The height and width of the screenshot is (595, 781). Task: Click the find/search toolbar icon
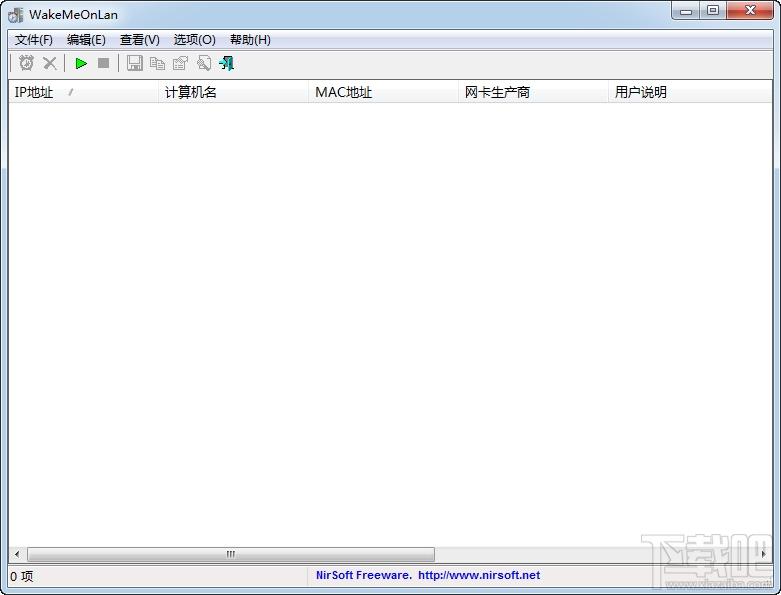(204, 63)
